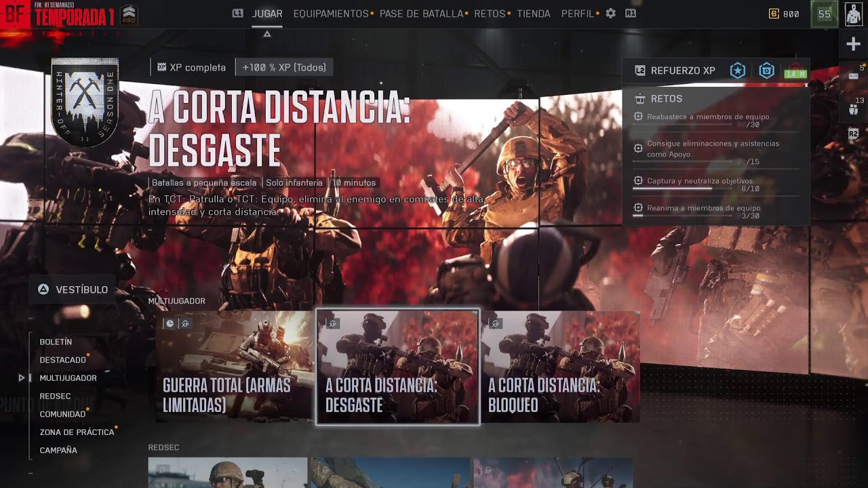The image size is (868, 488).
Task: Click the 800 currency balance
Action: 791,14
